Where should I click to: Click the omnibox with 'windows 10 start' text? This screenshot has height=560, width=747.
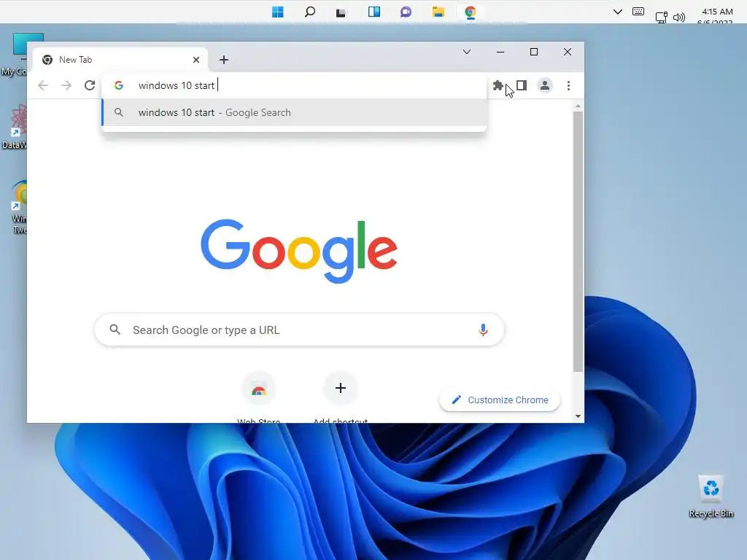pyautogui.click(x=294, y=85)
